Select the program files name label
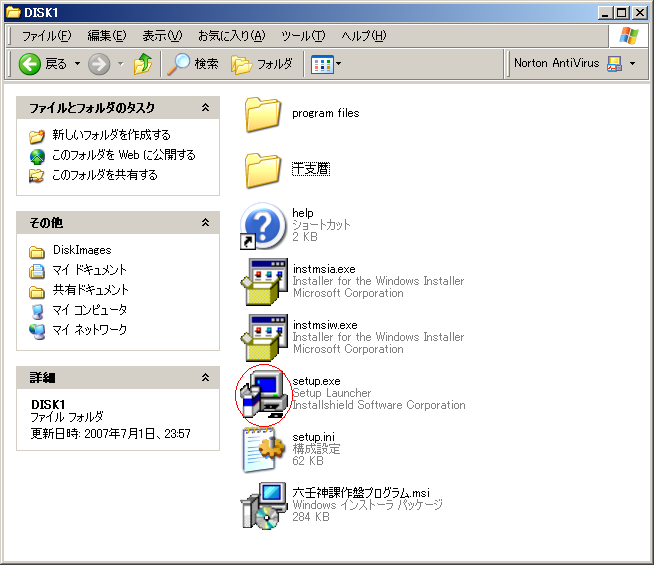Screen dimensions: 654x565 pos(325,113)
